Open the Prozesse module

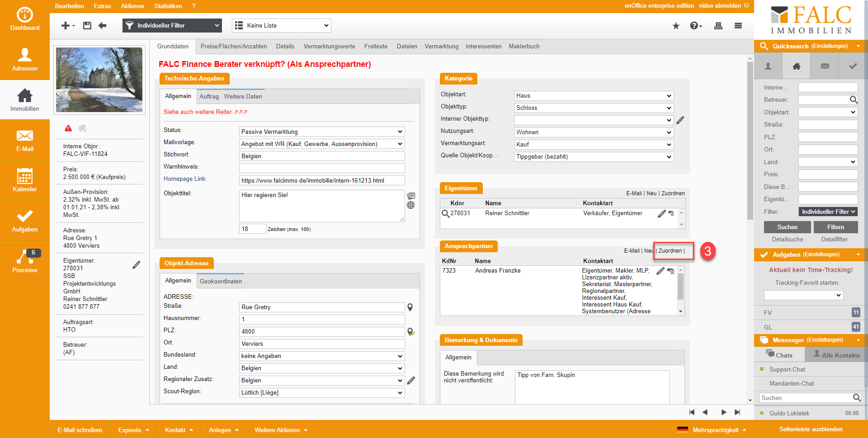point(24,261)
